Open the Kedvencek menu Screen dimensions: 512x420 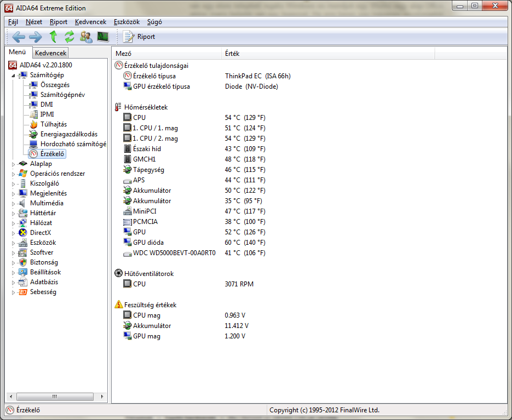pyautogui.click(x=90, y=22)
